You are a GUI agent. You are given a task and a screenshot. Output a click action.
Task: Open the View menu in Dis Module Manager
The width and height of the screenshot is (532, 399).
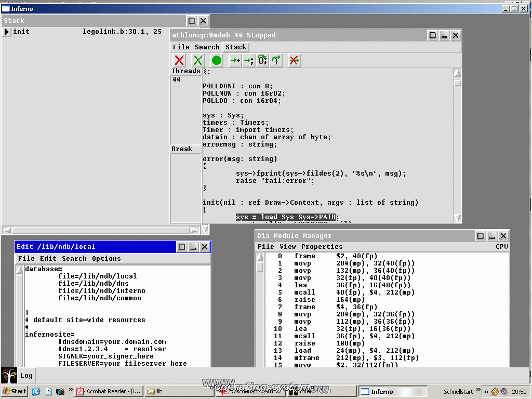pyautogui.click(x=288, y=247)
